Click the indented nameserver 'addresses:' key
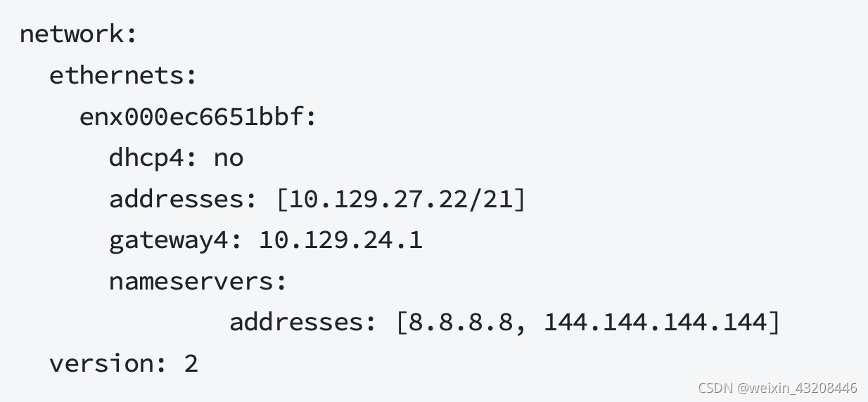Image resolution: width=868 pixels, height=402 pixels. [x=304, y=323]
